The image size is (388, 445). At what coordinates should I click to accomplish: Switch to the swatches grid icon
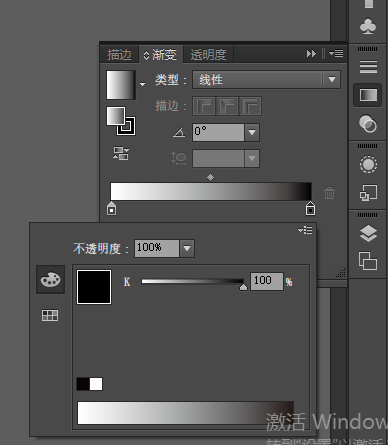click(50, 315)
